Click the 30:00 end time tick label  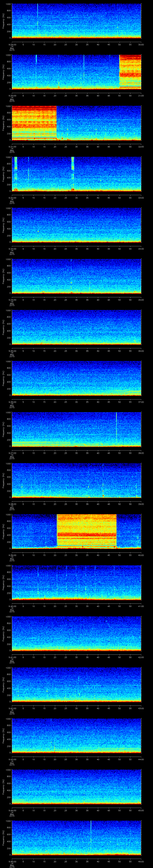tap(141, 44)
